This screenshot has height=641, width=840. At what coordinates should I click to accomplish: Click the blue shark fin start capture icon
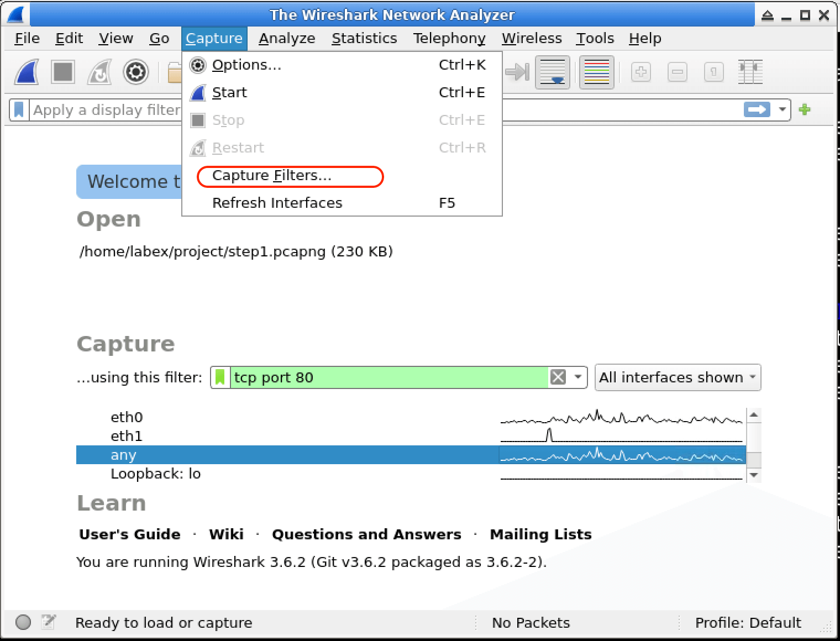27,72
